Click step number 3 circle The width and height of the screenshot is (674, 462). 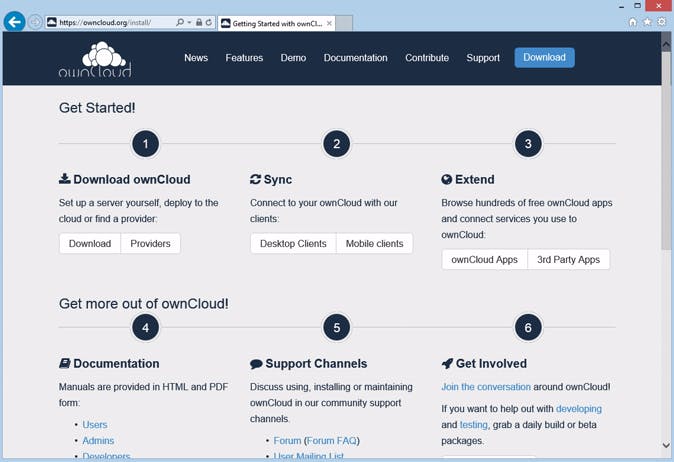pyautogui.click(x=528, y=144)
